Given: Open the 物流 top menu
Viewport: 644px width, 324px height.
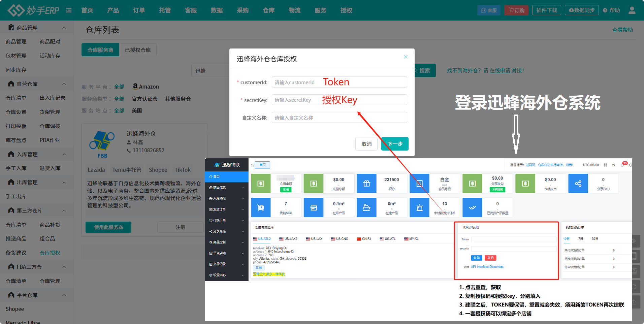Looking at the screenshot, I should point(295,10).
